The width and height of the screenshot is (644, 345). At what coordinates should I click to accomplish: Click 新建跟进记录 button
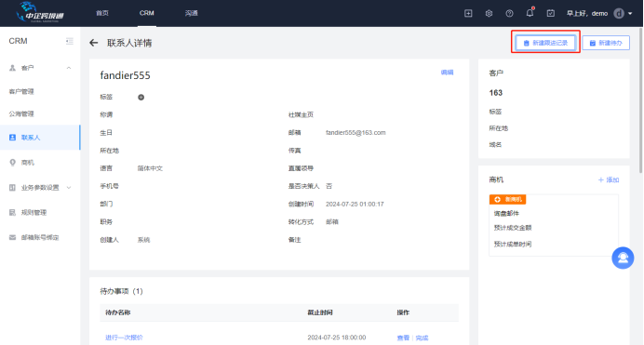[x=545, y=43]
